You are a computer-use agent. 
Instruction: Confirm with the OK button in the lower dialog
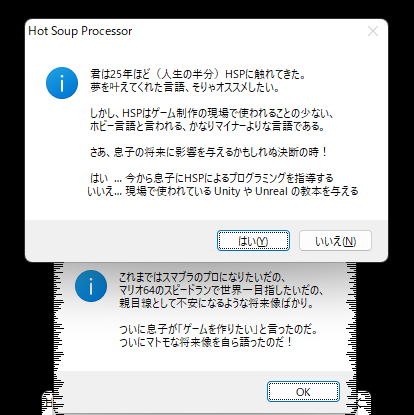pyautogui.click(x=303, y=392)
